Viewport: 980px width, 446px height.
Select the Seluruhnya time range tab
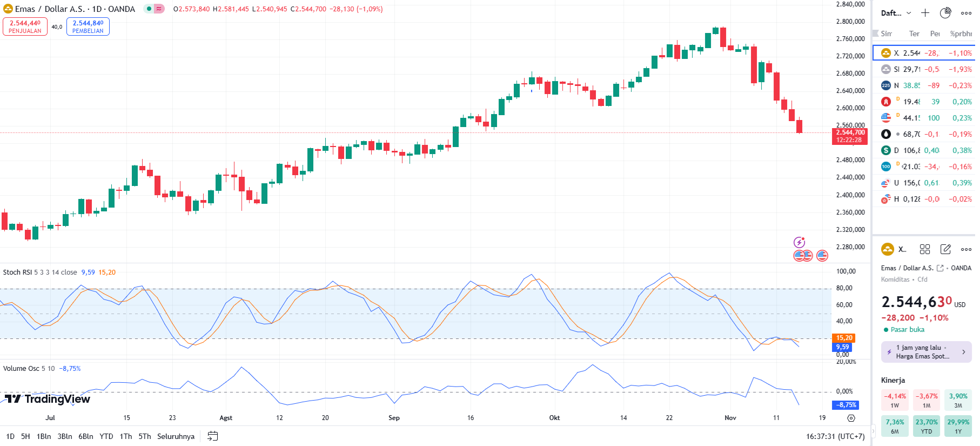click(176, 436)
